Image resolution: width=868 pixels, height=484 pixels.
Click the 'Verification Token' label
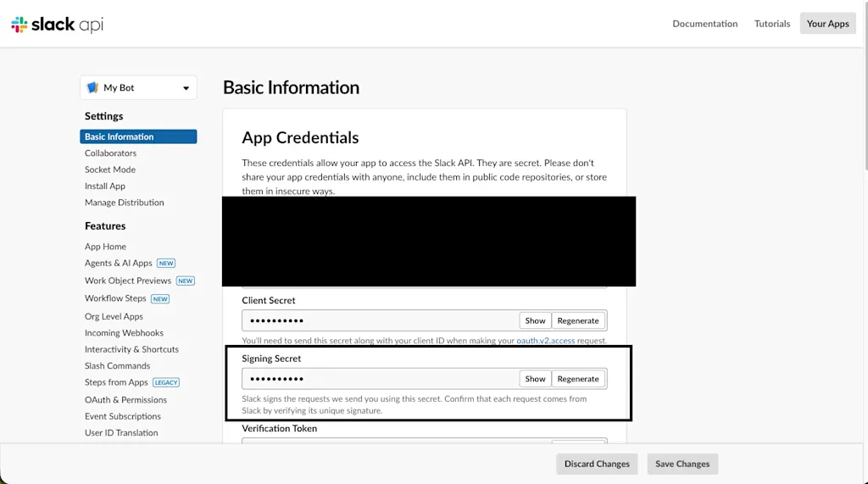pyautogui.click(x=280, y=429)
